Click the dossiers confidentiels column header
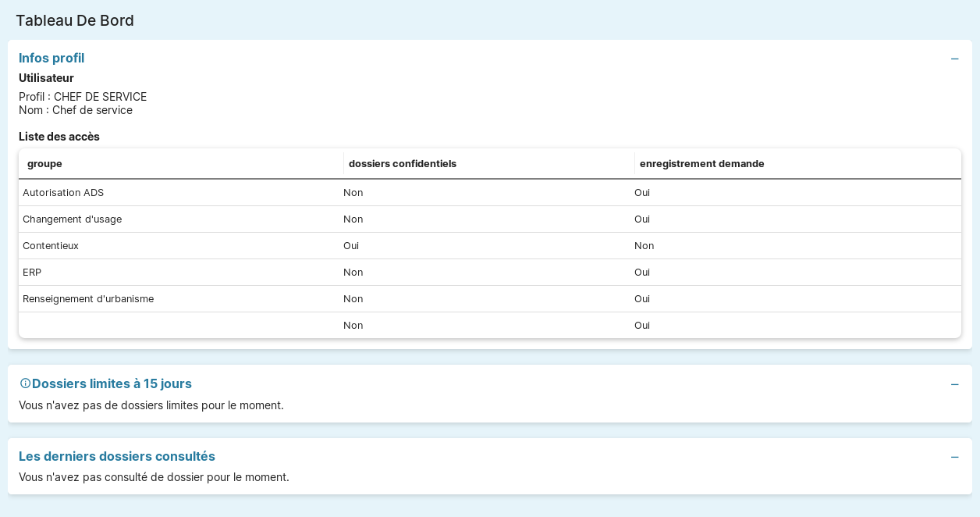The image size is (980, 517). [x=402, y=164]
